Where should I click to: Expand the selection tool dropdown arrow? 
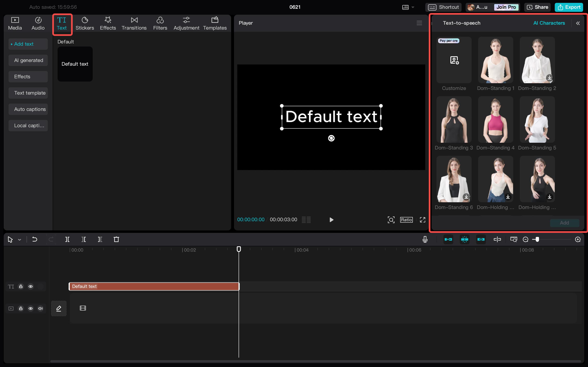pyautogui.click(x=19, y=240)
